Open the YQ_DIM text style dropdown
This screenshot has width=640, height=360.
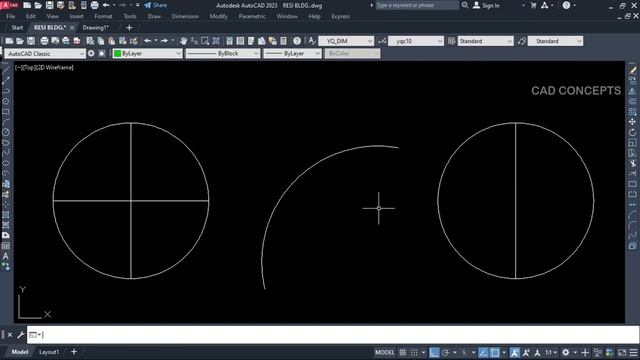346,41
